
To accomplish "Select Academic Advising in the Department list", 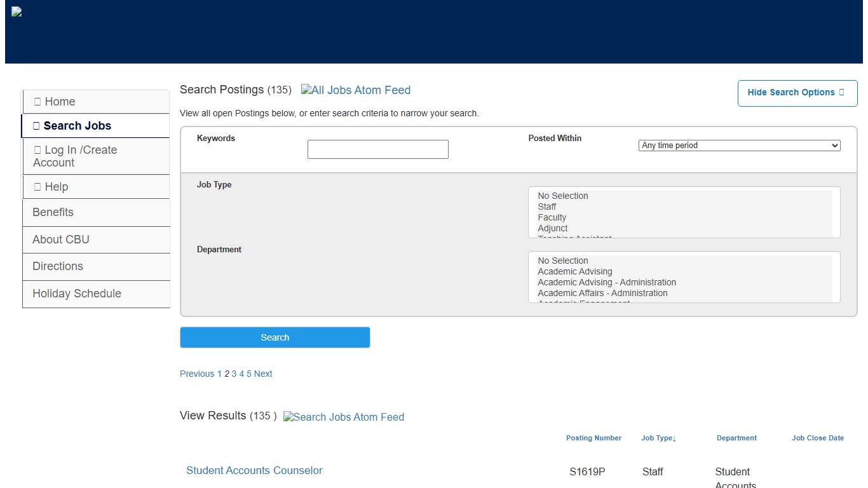I will pyautogui.click(x=574, y=271).
